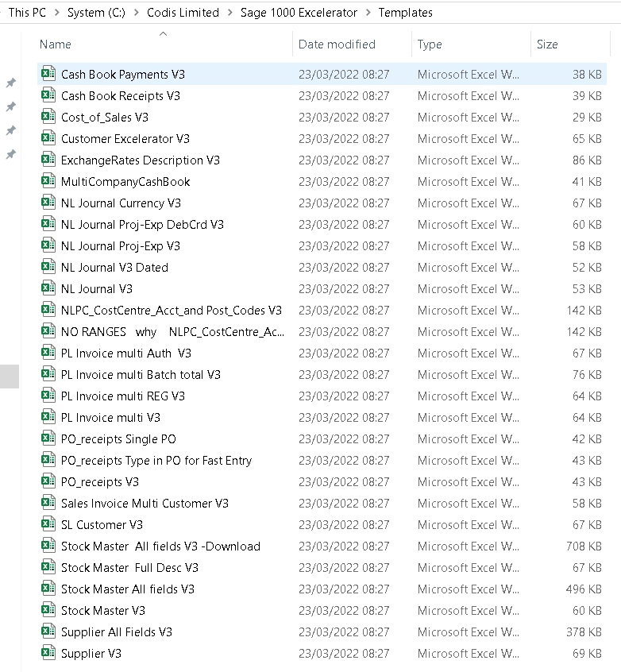This screenshot has width=621, height=672.
Task: Click Excel icon beside Cost_of_Sales V3
Action: tap(48, 117)
